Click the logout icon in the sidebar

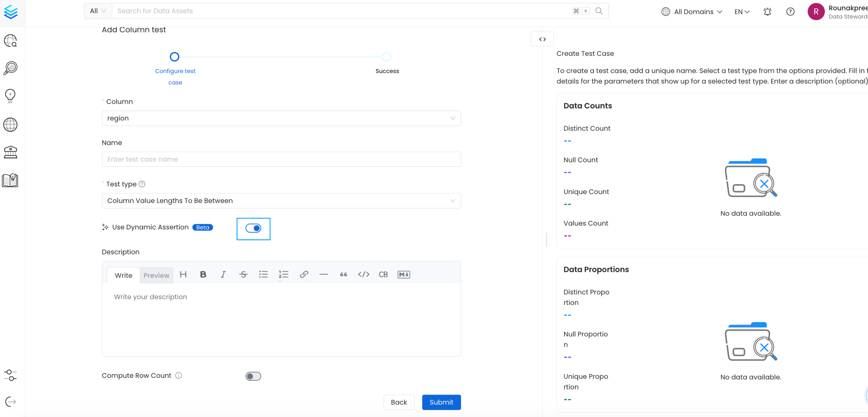tap(10, 402)
